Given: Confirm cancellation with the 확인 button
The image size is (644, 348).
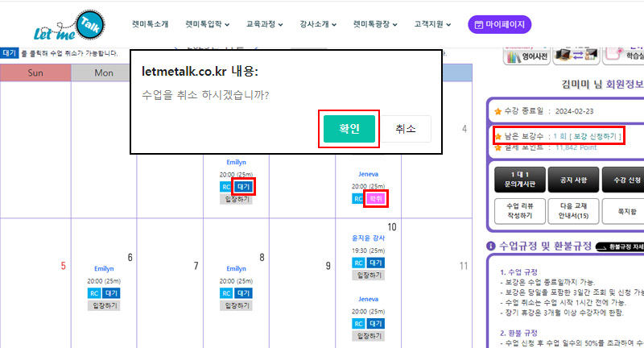Looking at the screenshot, I should 349,128.
